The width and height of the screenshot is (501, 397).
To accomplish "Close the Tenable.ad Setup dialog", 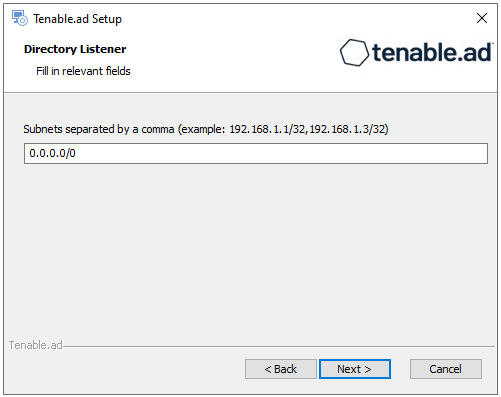I will pyautogui.click(x=482, y=18).
